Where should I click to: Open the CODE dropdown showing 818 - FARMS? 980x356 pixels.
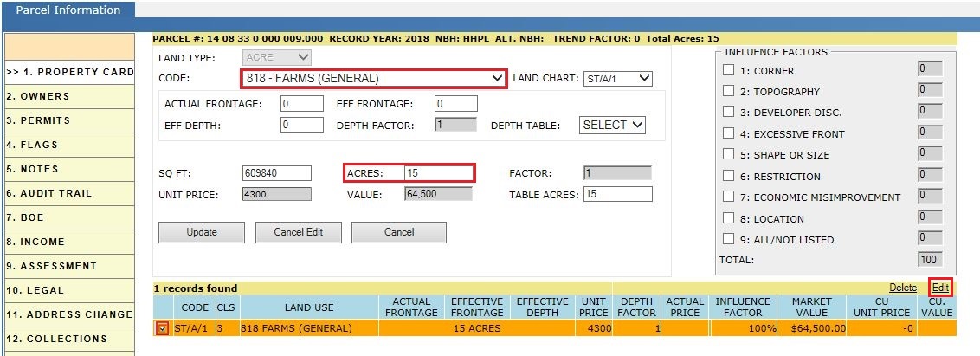pyautogui.click(x=373, y=79)
